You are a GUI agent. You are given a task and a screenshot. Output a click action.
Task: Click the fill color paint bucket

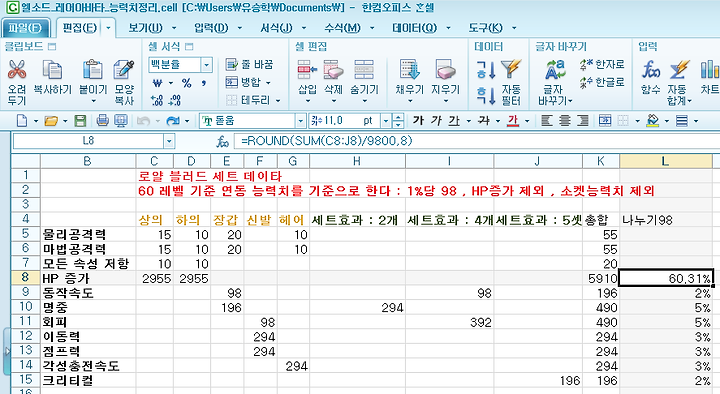pos(652,121)
